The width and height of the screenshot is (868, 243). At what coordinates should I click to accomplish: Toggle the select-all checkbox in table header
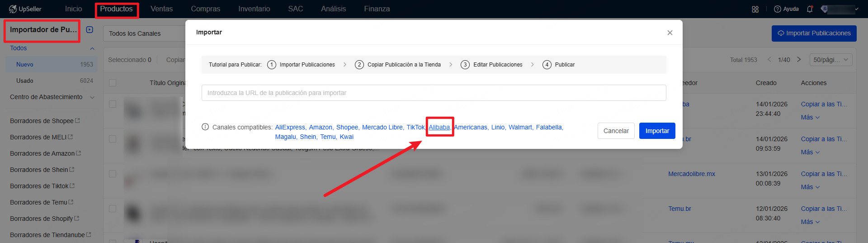click(113, 83)
